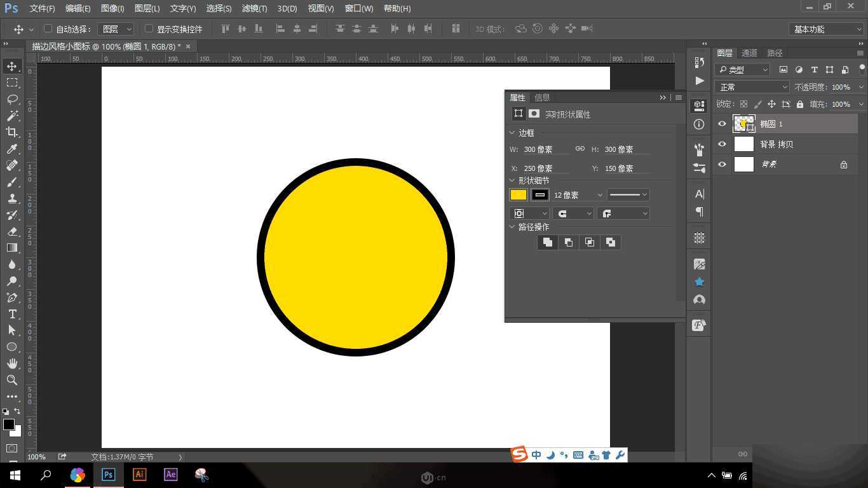Link width and height values

point(580,149)
